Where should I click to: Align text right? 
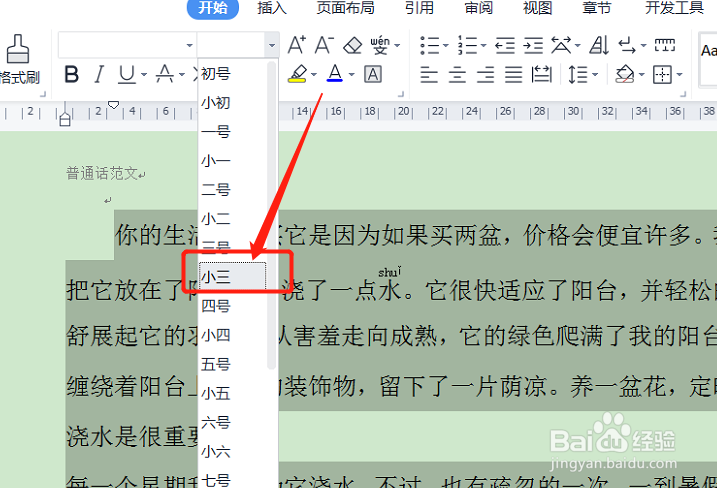click(486, 74)
